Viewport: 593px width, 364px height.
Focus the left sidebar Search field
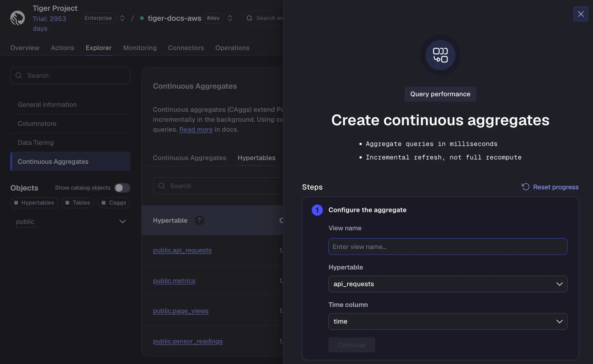[x=70, y=75]
